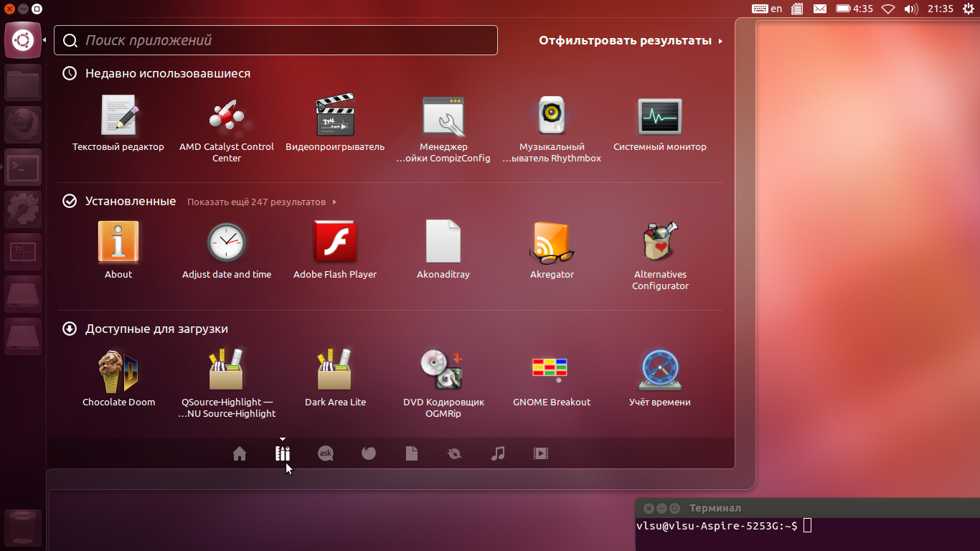Select the Dark Area Lite app
980x551 pixels.
tap(335, 378)
